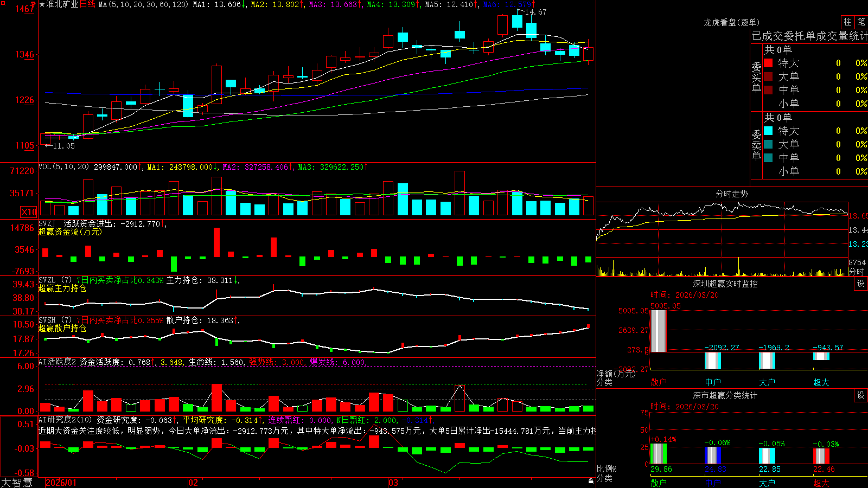
Task: Click the 爆发线: 6.000 label
Action: tap(339, 362)
